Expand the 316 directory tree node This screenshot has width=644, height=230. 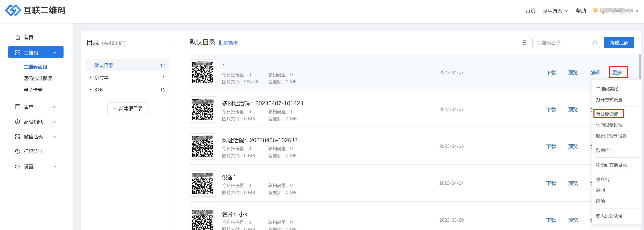pyautogui.click(x=90, y=89)
